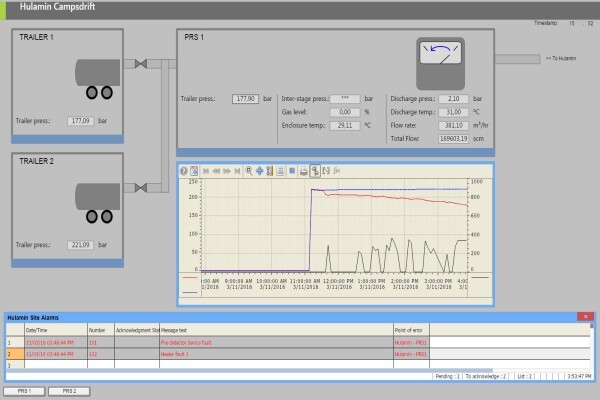600x400 pixels.
Task: Switch to the PRS 1 screen button
Action: point(24,391)
